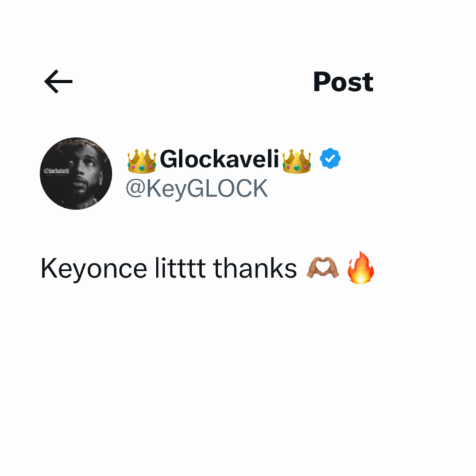Open the @KeyGLOCK handle link
This screenshot has height=476, width=476.
[x=197, y=189]
